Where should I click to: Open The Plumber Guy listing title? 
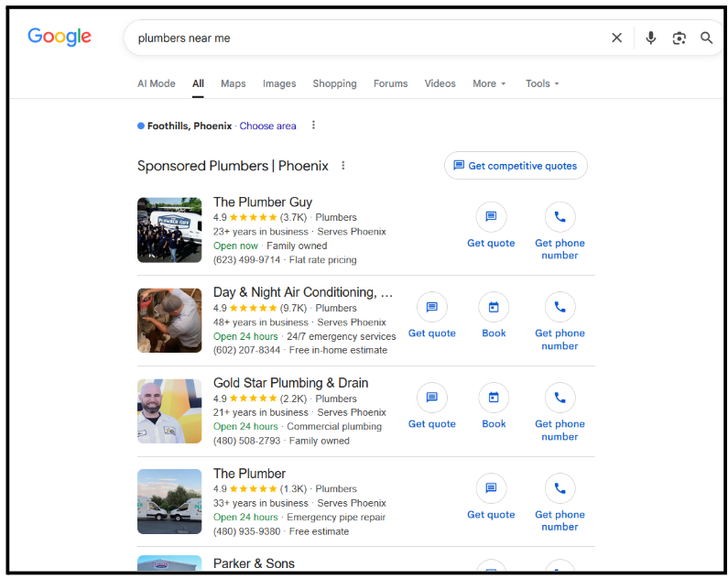tap(262, 202)
